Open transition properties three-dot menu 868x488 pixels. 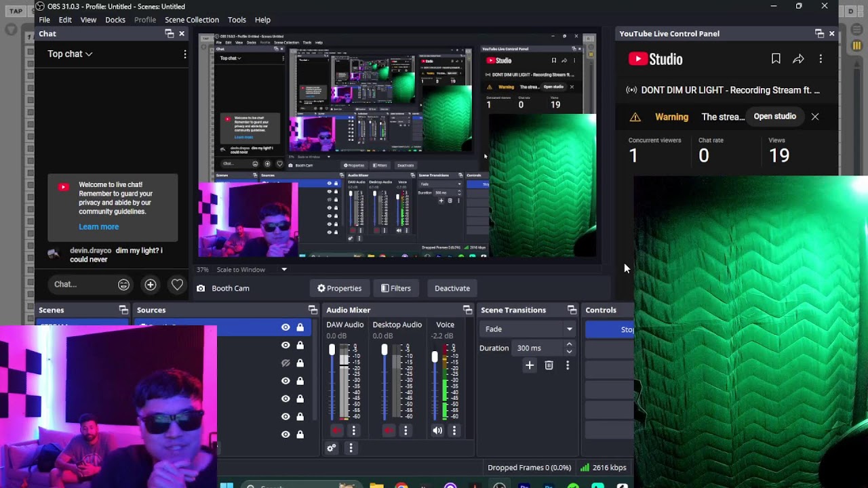(x=568, y=365)
